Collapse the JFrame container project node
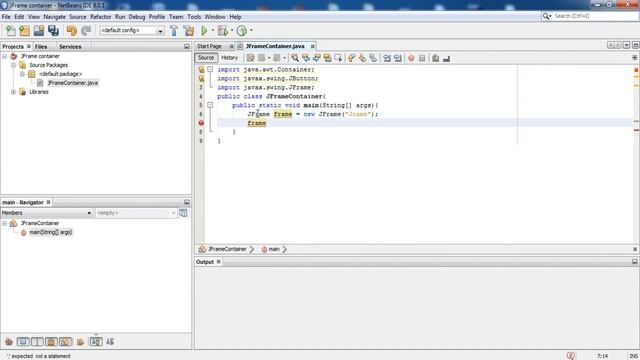The width and height of the screenshot is (640, 360). point(5,56)
